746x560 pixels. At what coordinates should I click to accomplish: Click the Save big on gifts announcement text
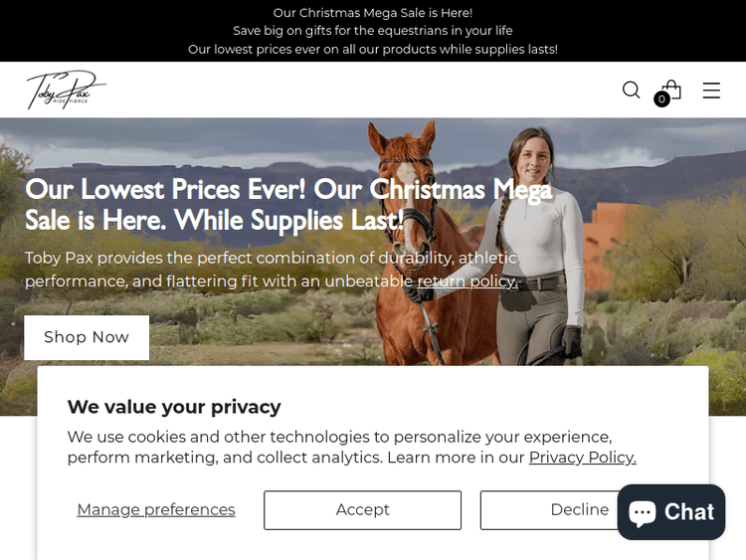pos(373,31)
